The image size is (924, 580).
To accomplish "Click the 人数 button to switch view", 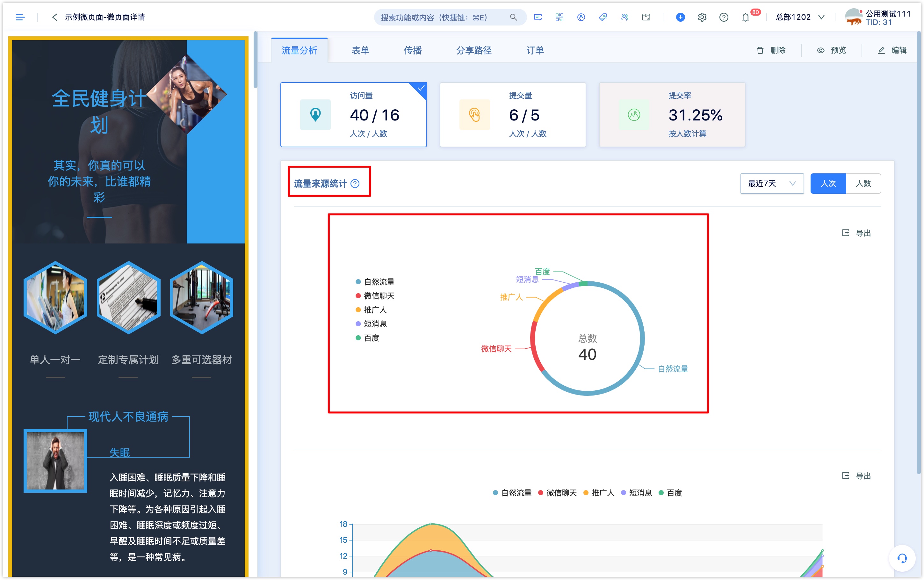I will tap(864, 183).
